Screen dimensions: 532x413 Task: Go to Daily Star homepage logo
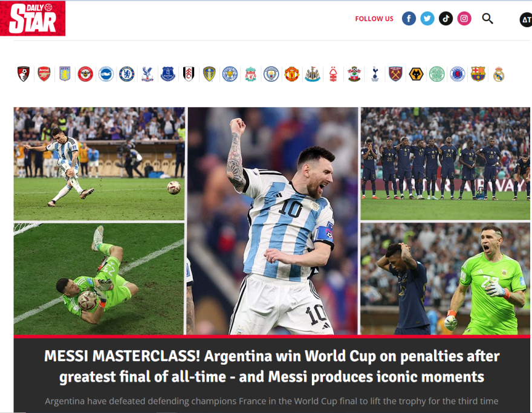33,18
